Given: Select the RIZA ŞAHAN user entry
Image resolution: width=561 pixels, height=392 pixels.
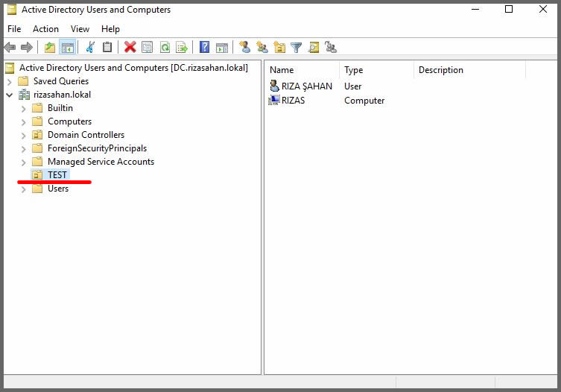Looking at the screenshot, I should pos(307,86).
